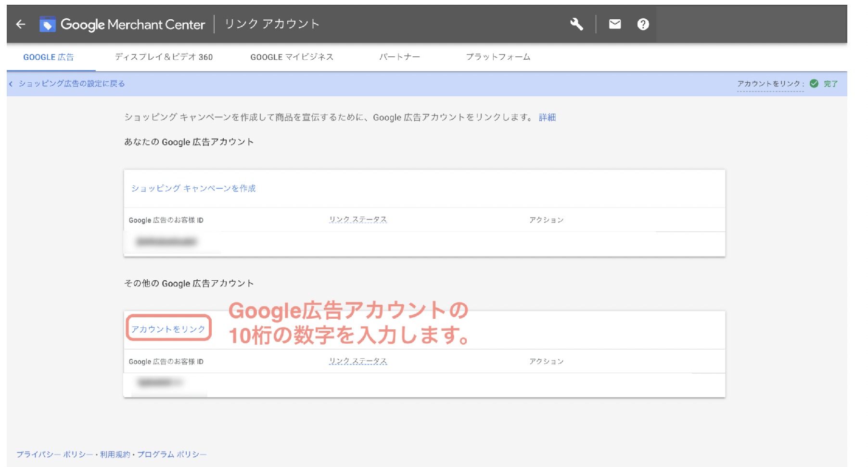The height and width of the screenshot is (467, 868).
Task: Click the Google Merchant Center logo
Action: click(132, 25)
